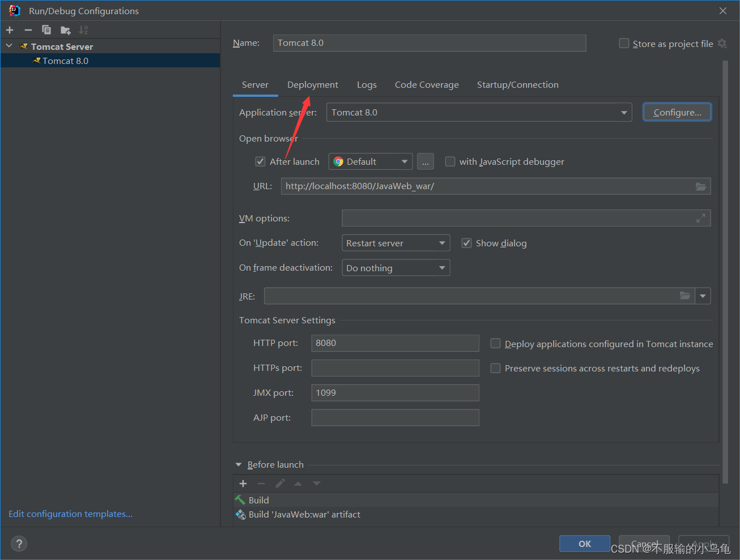The image size is (740, 560).
Task: Open Edit configuration templates link
Action: [x=70, y=514]
